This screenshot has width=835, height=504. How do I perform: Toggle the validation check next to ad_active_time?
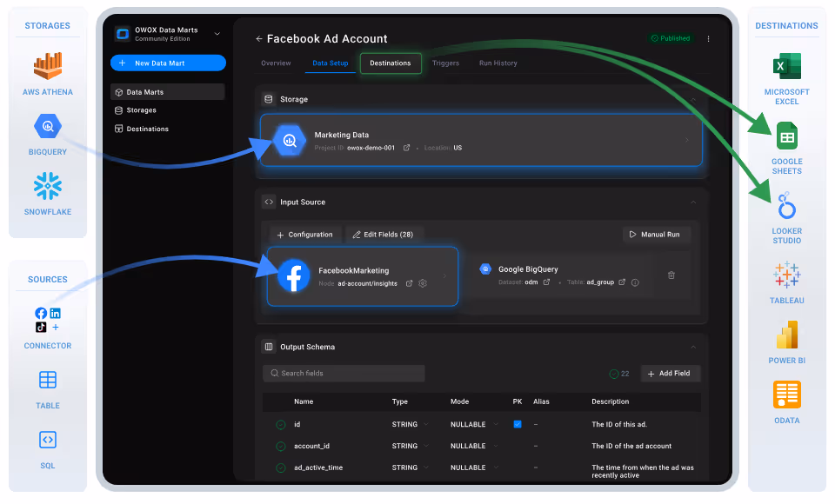pos(280,467)
